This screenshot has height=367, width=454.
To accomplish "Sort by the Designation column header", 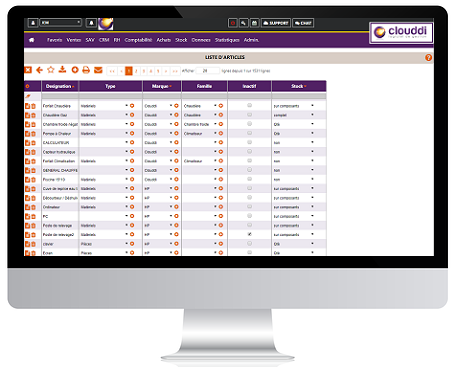I will [60, 86].
